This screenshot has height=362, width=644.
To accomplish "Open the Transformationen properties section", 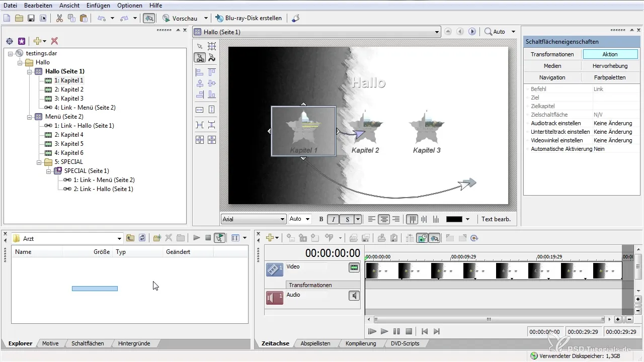I will coord(552,54).
